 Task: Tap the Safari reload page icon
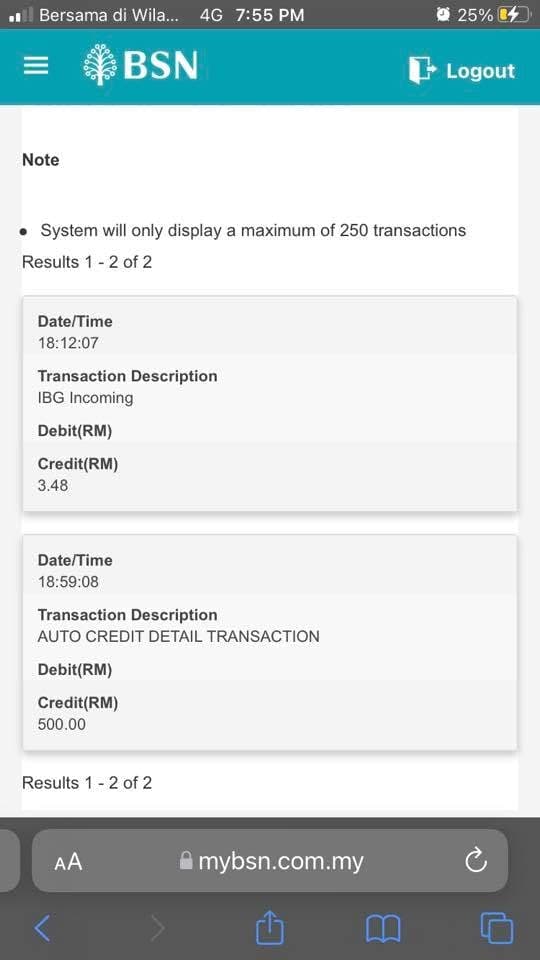tap(476, 861)
